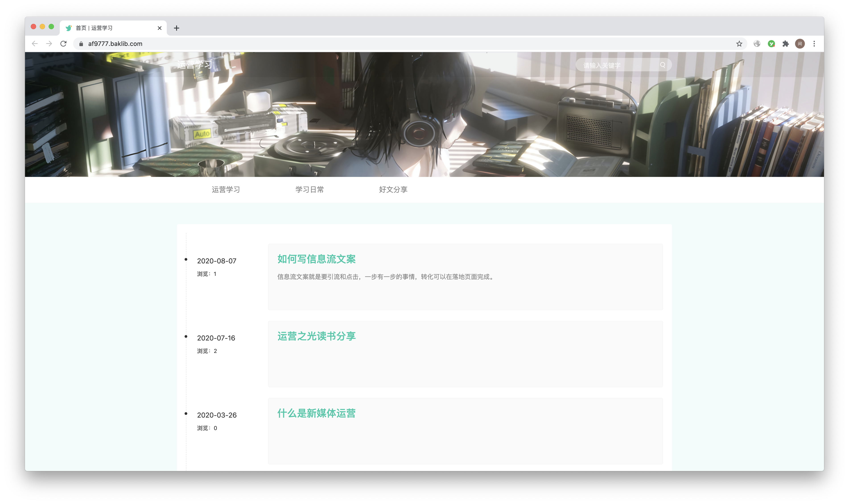Screen dimensions: 849x504
Task: Click the gray globe extension icon
Action: coord(757,44)
